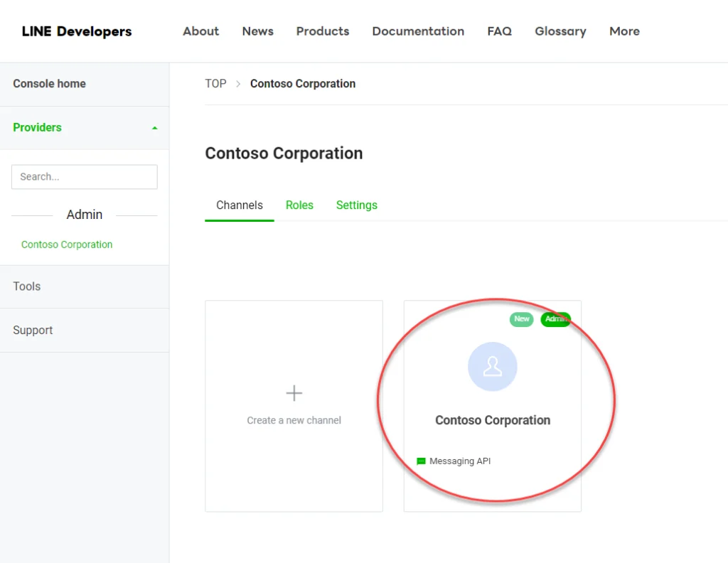Click the Admin group label in sidebar
Screen dimensions: 728x563
click(85, 215)
